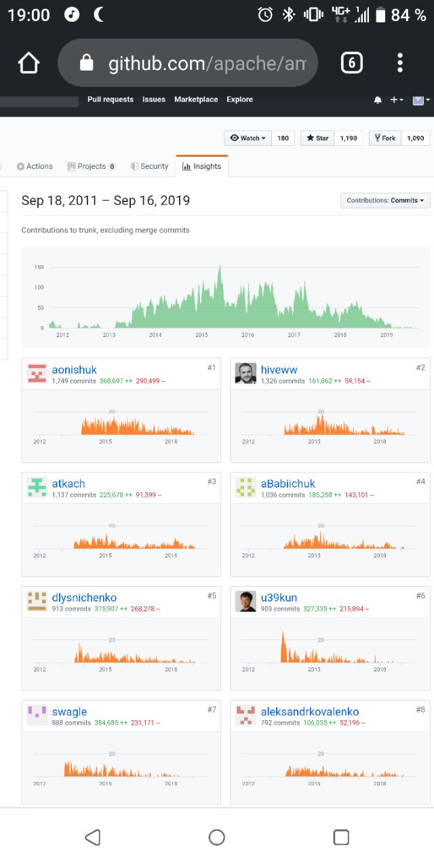434x868 pixels.
Task: View aonishuk's 1,749 commits
Action: click(x=74, y=381)
